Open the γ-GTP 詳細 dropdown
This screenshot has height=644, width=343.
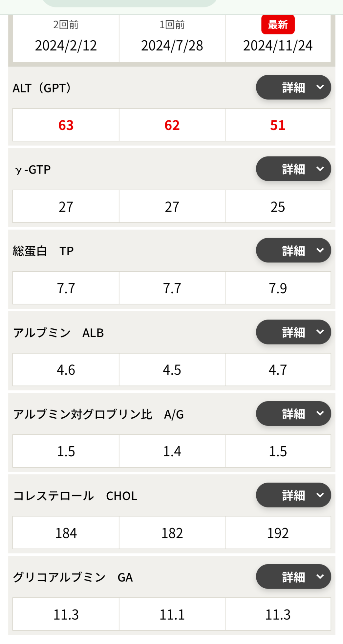point(293,169)
